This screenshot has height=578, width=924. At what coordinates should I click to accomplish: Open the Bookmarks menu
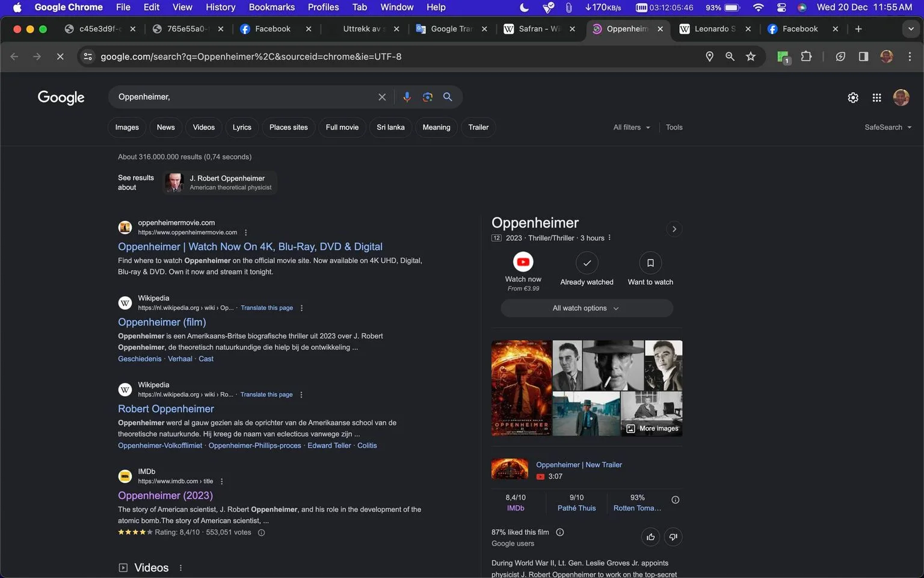click(272, 7)
